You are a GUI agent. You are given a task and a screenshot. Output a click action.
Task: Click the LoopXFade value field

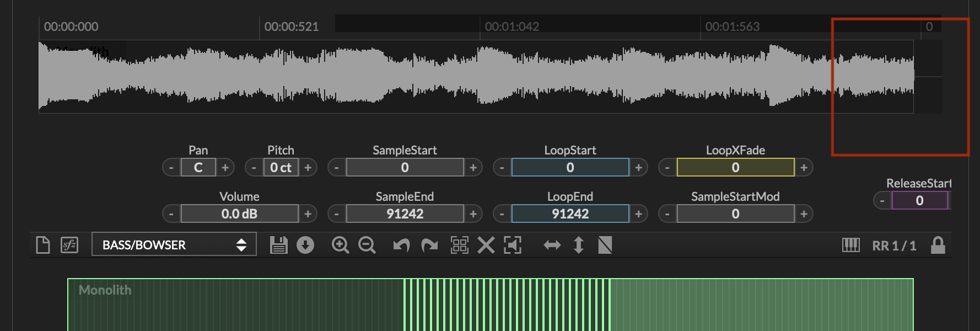tap(735, 168)
